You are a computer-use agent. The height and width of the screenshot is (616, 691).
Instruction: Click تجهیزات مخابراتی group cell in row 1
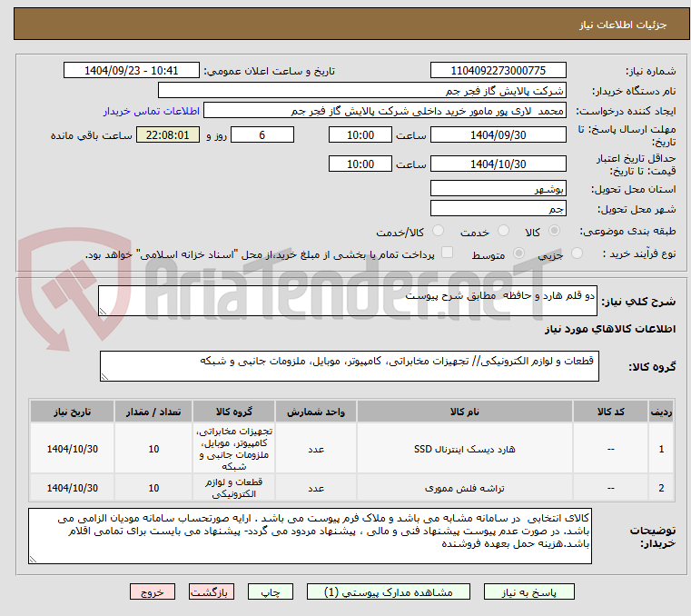point(233,449)
